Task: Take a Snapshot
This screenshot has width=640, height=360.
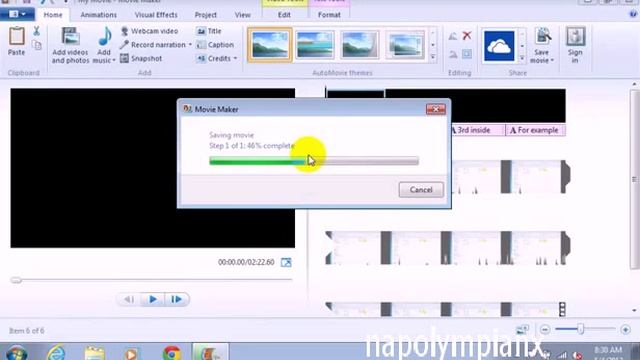Action: [141, 58]
